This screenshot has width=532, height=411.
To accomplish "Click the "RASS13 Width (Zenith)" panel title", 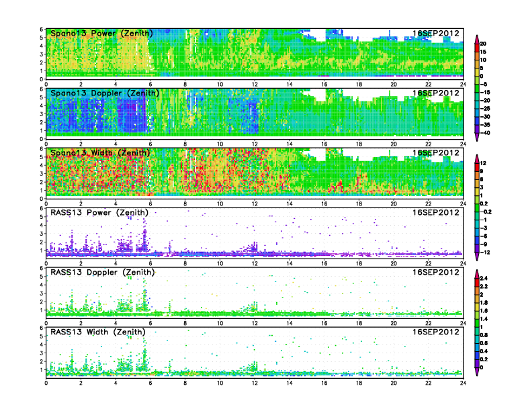I will pyautogui.click(x=97, y=332).
